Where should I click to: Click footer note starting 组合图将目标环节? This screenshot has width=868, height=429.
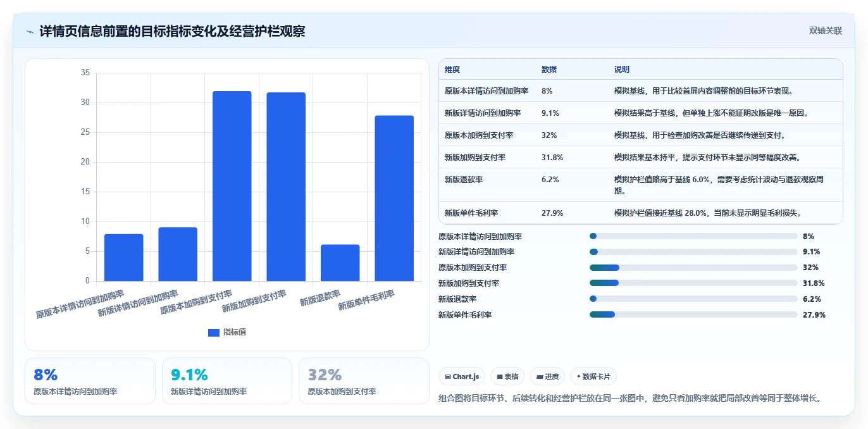(630, 399)
